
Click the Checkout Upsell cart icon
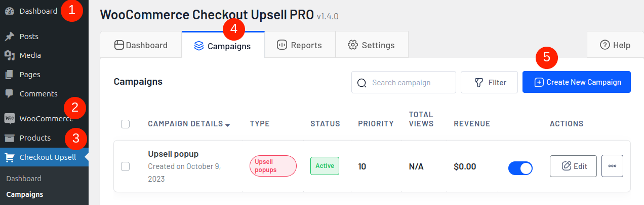[9, 157]
